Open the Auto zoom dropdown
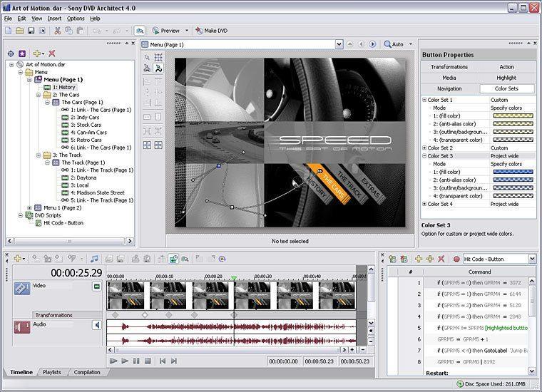 (410, 44)
